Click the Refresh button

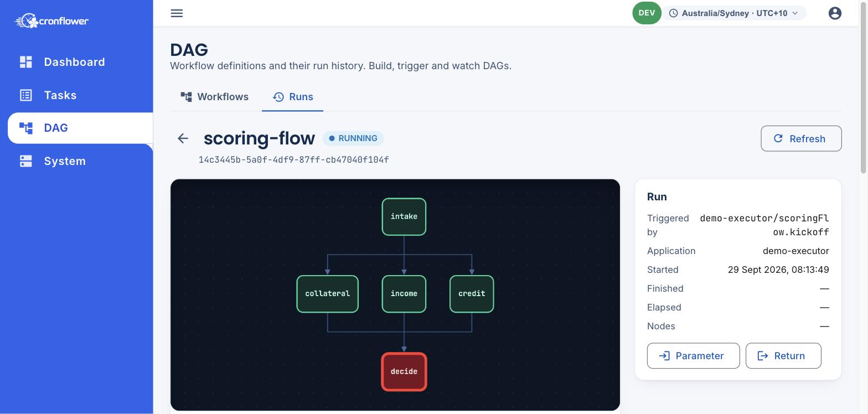click(801, 138)
